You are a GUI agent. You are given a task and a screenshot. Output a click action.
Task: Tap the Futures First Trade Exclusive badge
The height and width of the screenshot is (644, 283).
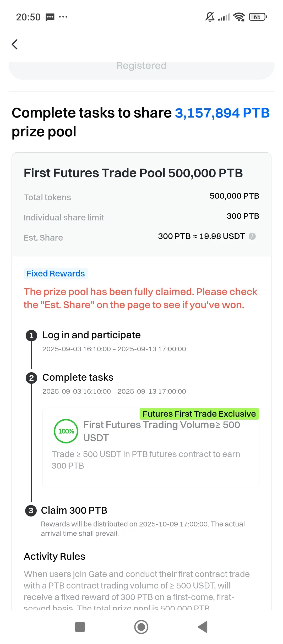199,414
